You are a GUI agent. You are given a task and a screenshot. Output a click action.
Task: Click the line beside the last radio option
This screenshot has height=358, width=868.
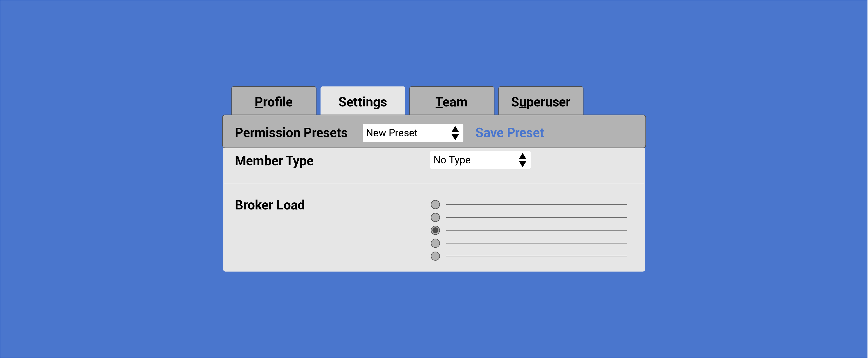tap(536, 256)
